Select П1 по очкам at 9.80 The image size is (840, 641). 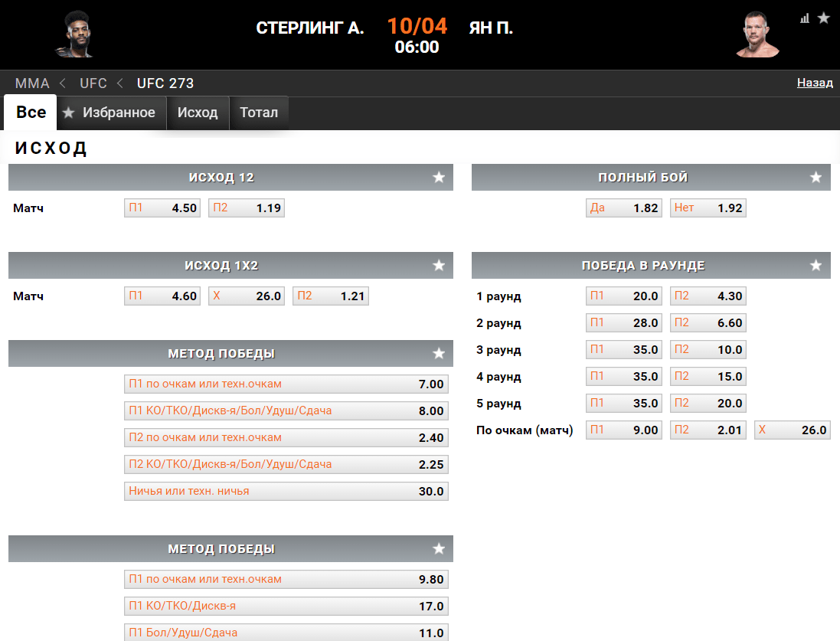[286, 579]
